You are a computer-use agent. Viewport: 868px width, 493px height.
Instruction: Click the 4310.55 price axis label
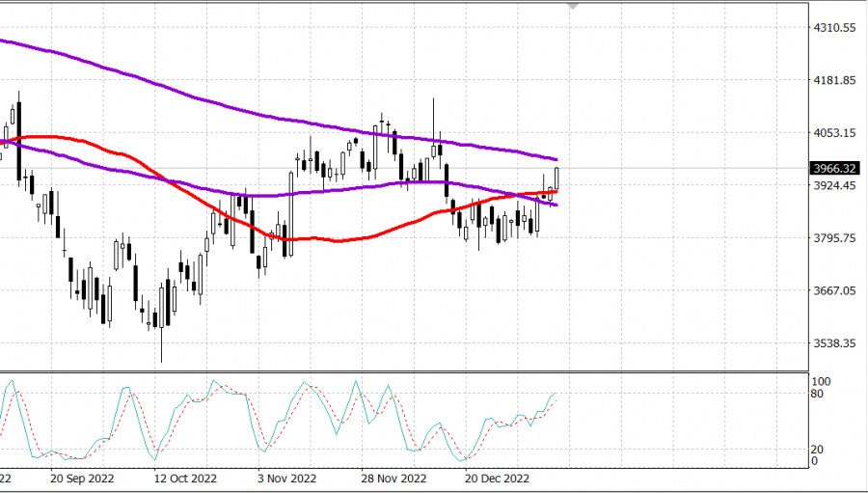tap(835, 28)
